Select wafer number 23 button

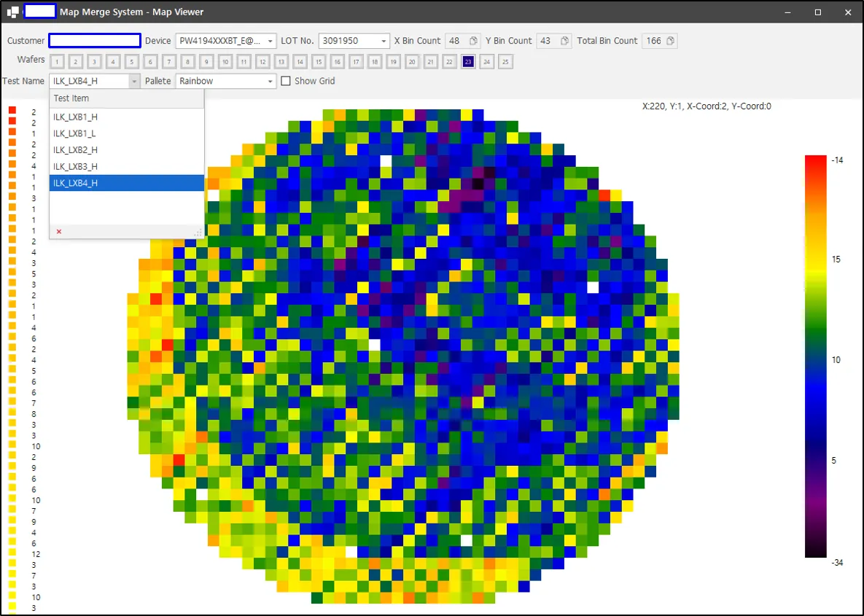(468, 62)
